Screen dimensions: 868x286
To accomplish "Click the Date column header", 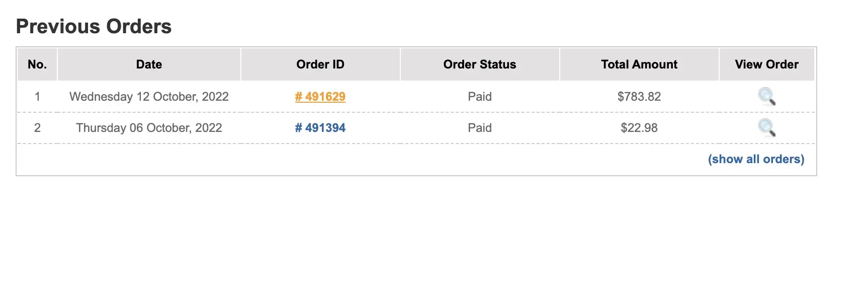I will 149,64.
